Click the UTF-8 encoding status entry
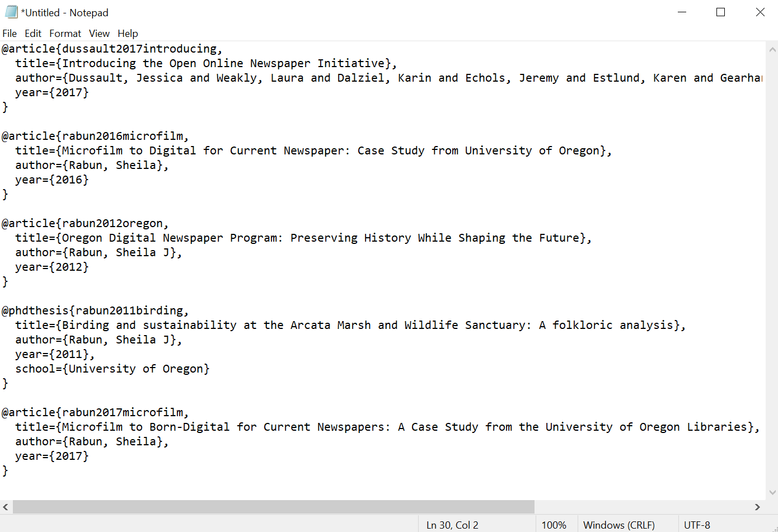 [697, 525]
